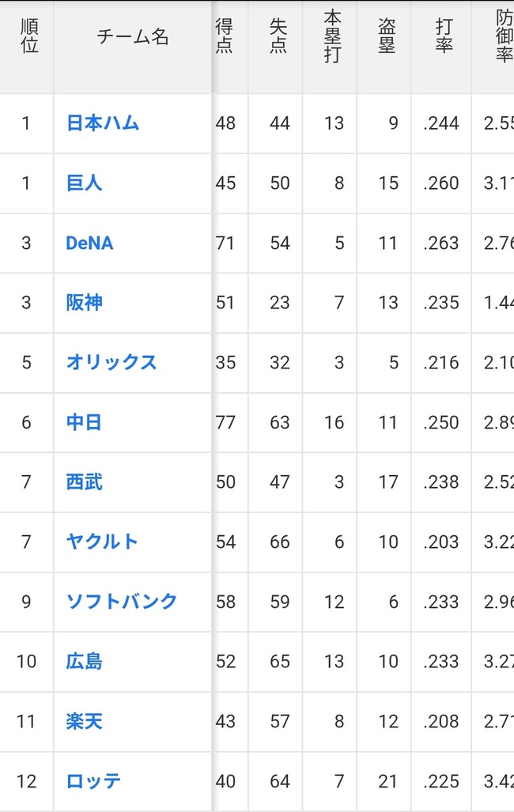
Task: Click the 打率 column header
Action: (x=444, y=36)
